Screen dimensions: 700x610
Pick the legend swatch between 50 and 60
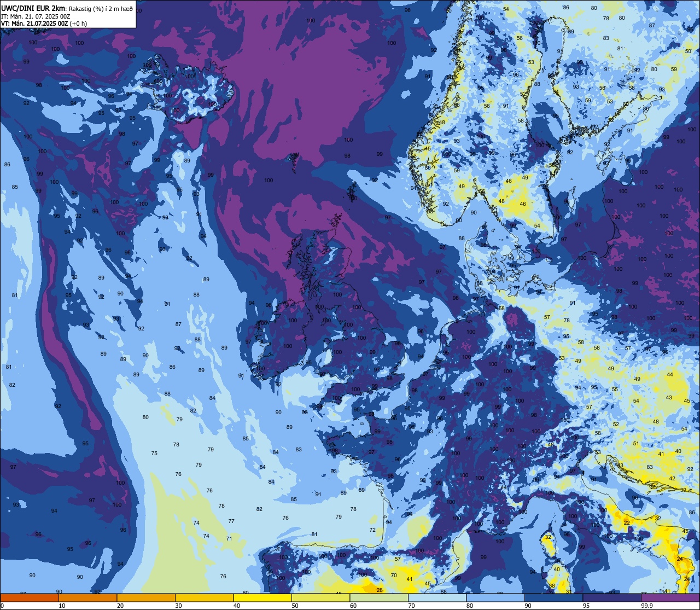pyautogui.click(x=320, y=597)
